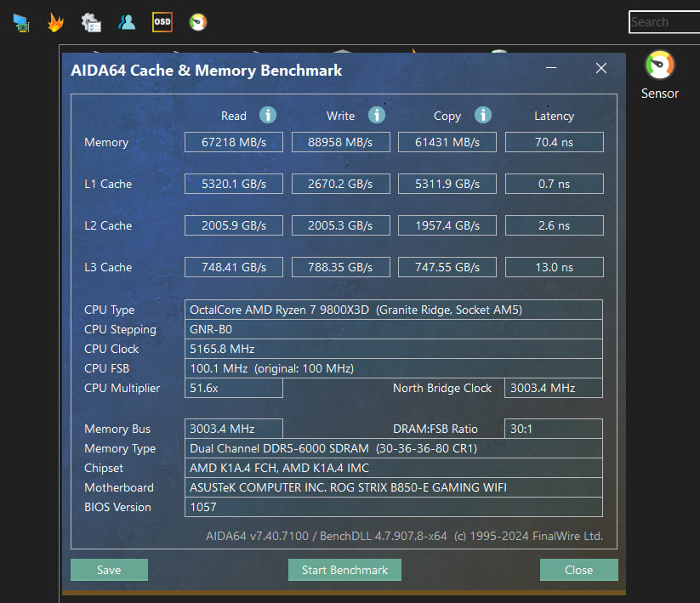Open the gear checklist report icon
This screenshot has width=700, height=603.
point(91,22)
